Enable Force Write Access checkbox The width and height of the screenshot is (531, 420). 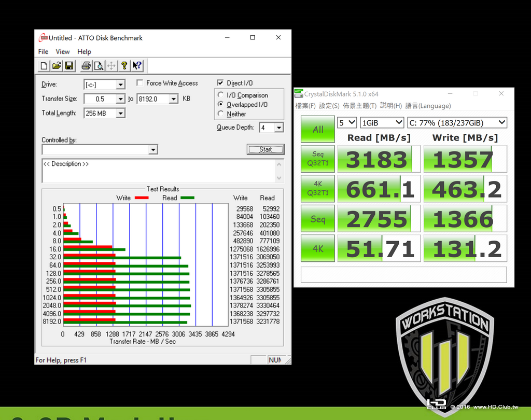139,82
